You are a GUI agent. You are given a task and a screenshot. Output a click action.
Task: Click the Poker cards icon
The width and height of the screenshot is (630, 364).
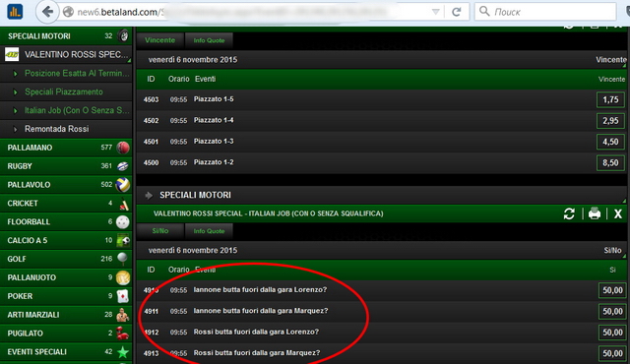point(123,296)
